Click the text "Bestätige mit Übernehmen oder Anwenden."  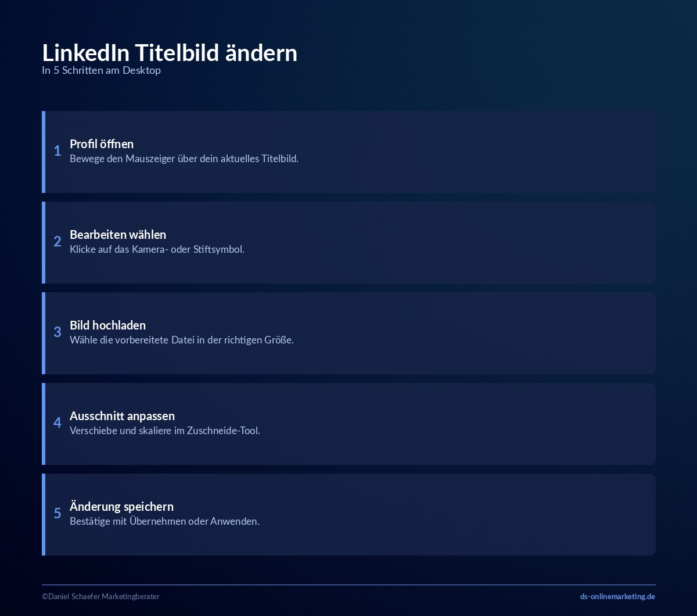[164, 521]
